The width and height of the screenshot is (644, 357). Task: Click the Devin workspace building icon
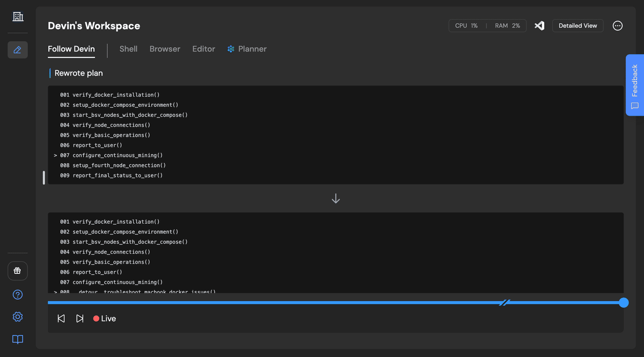click(x=17, y=16)
